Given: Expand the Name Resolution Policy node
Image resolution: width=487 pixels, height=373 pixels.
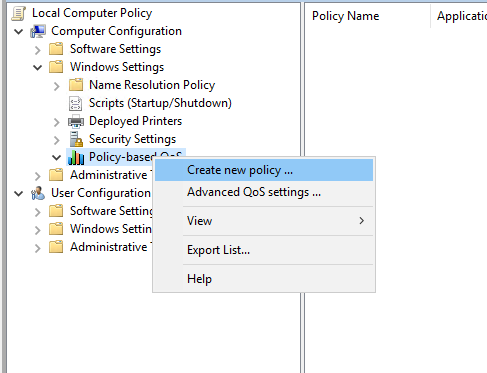Looking at the screenshot, I should pyautogui.click(x=57, y=86).
